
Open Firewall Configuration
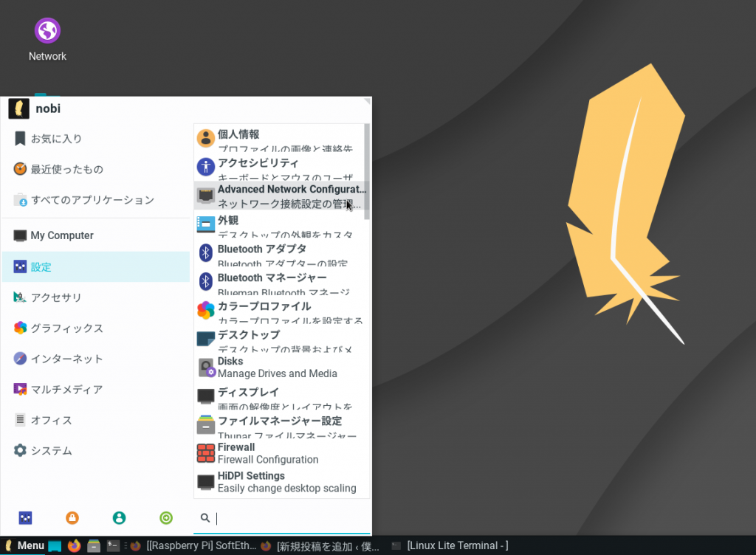coord(279,454)
